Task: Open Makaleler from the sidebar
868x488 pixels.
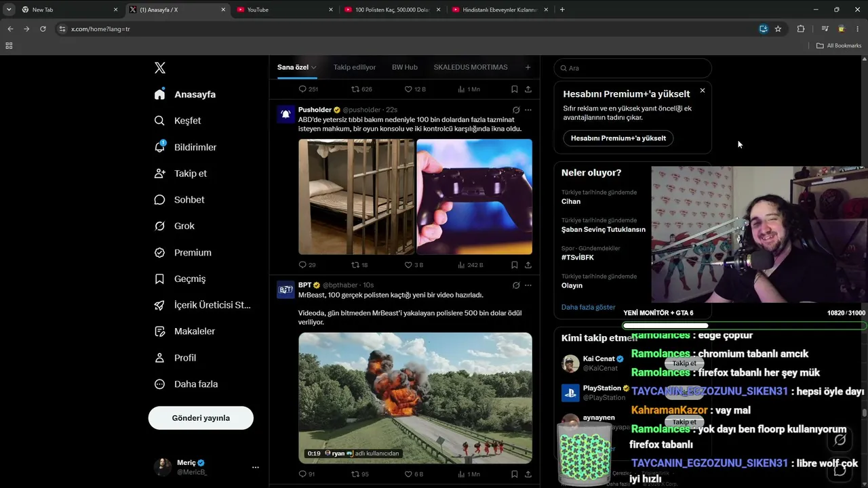Action: tap(184, 331)
